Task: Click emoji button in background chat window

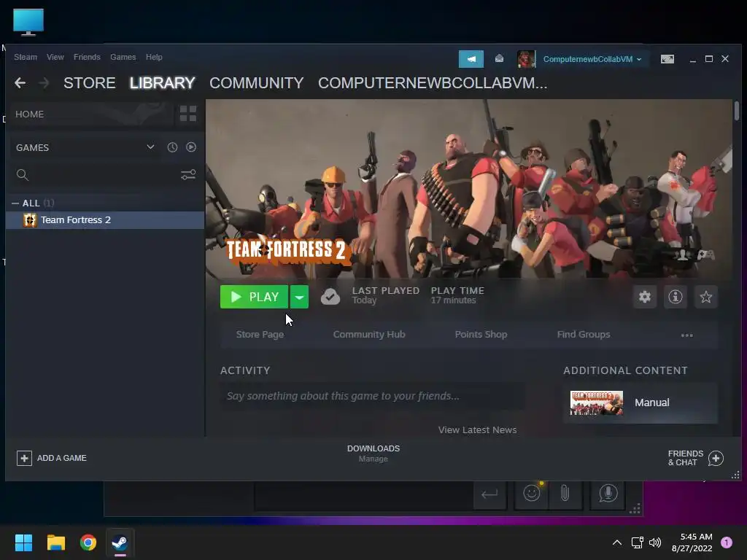Action: coord(532,493)
